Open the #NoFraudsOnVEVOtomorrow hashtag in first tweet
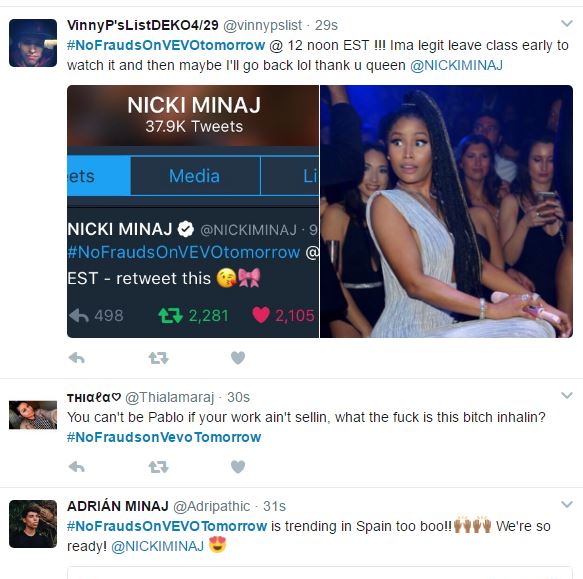The height and width of the screenshot is (579, 583). [166, 45]
